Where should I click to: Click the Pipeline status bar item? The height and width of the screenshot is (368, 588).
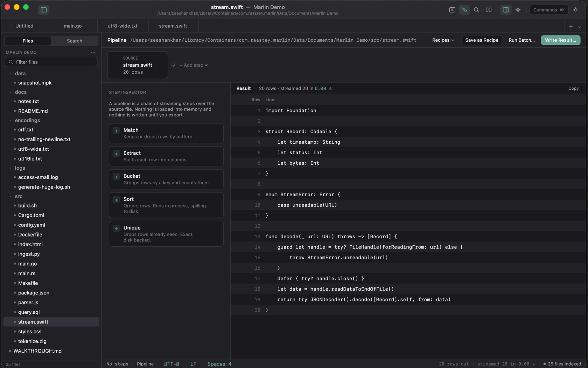pyautogui.click(x=145, y=364)
